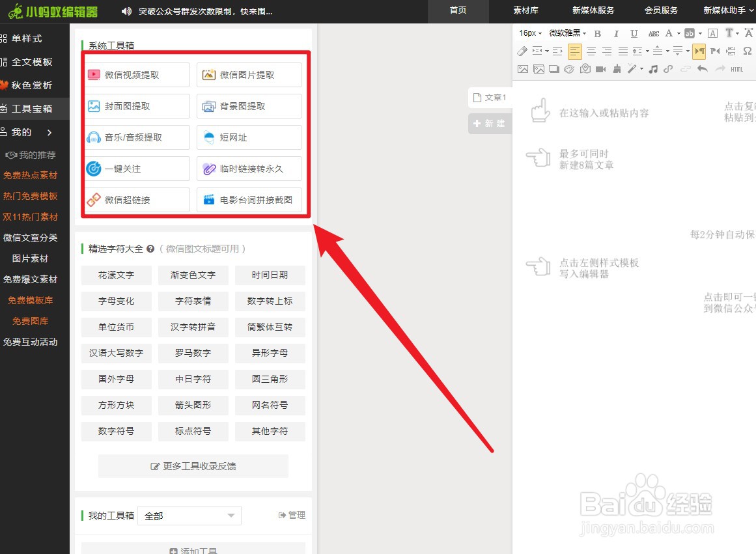Image resolution: width=756 pixels, height=554 pixels.
Task: Click the 新建 new article button
Action: click(490, 124)
